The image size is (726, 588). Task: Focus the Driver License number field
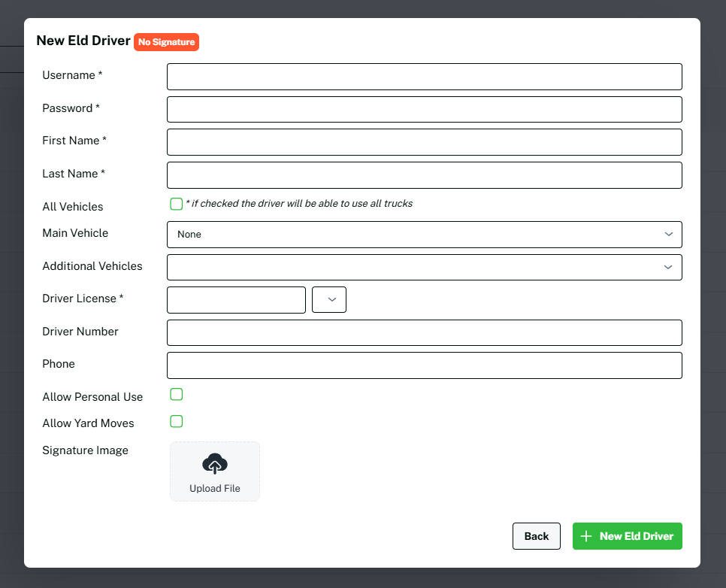tap(236, 299)
